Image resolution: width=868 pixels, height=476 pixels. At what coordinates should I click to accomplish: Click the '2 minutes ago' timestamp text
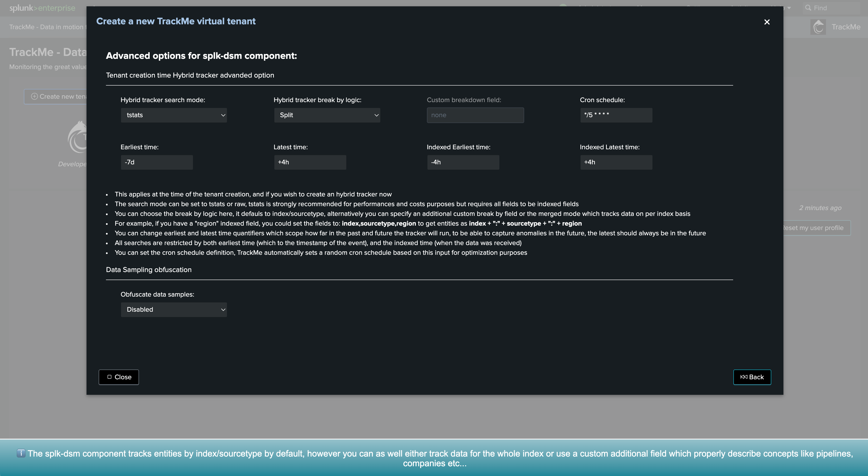coord(820,208)
